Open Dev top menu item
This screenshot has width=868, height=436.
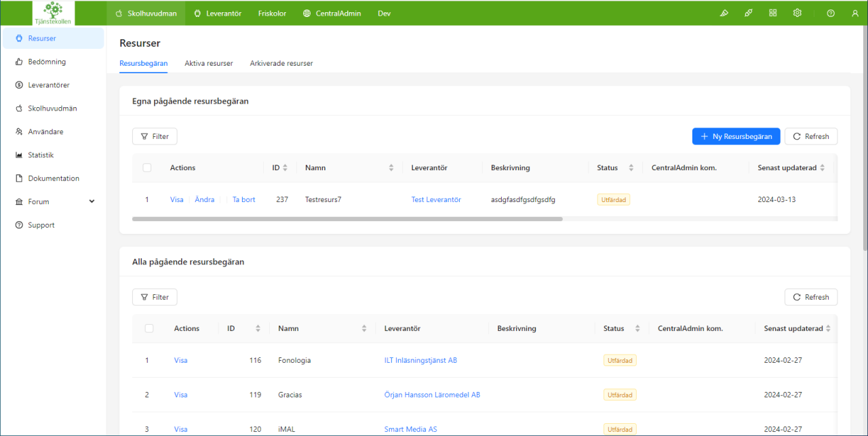384,13
